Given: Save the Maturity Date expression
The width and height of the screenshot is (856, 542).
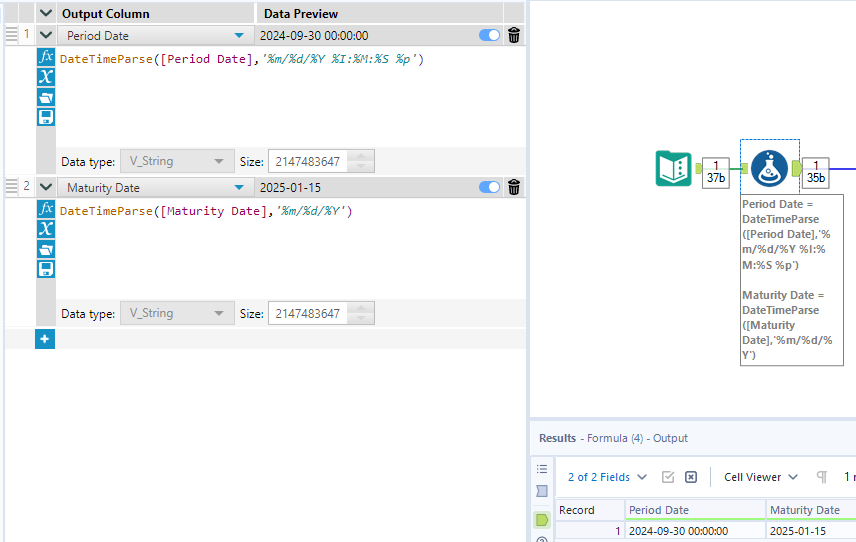Looking at the screenshot, I should pyautogui.click(x=46, y=269).
